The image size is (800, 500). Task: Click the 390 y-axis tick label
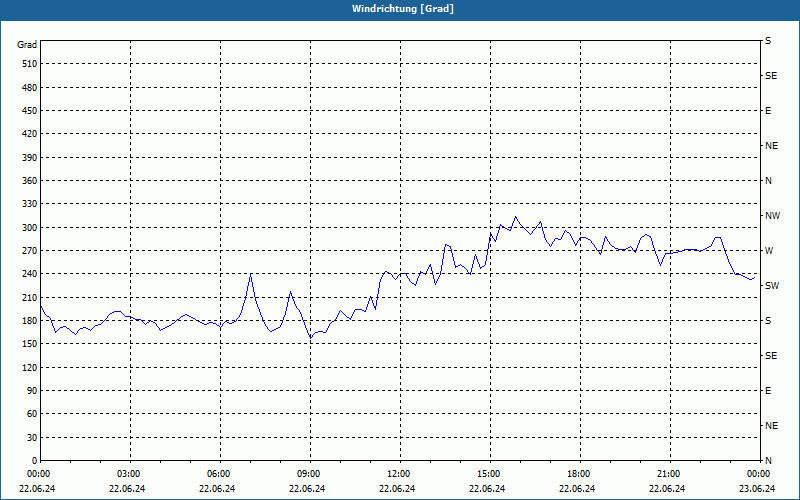pyautogui.click(x=30, y=158)
